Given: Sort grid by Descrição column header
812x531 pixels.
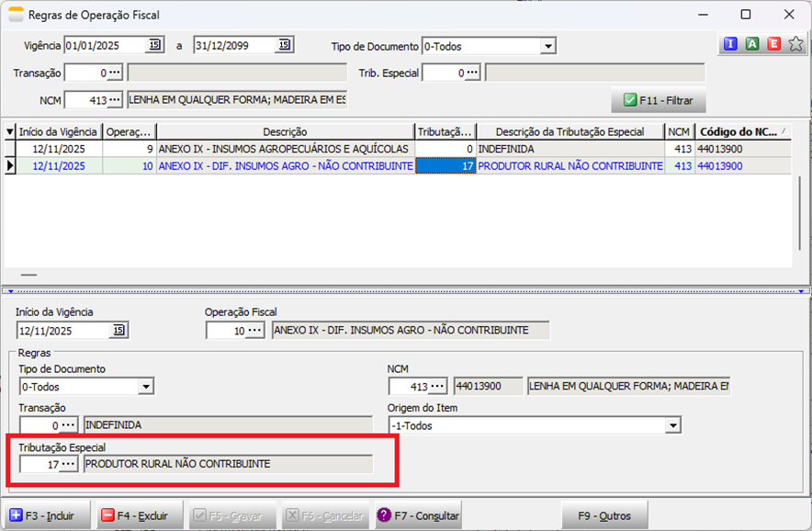Looking at the screenshot, I should pos(285,131).
